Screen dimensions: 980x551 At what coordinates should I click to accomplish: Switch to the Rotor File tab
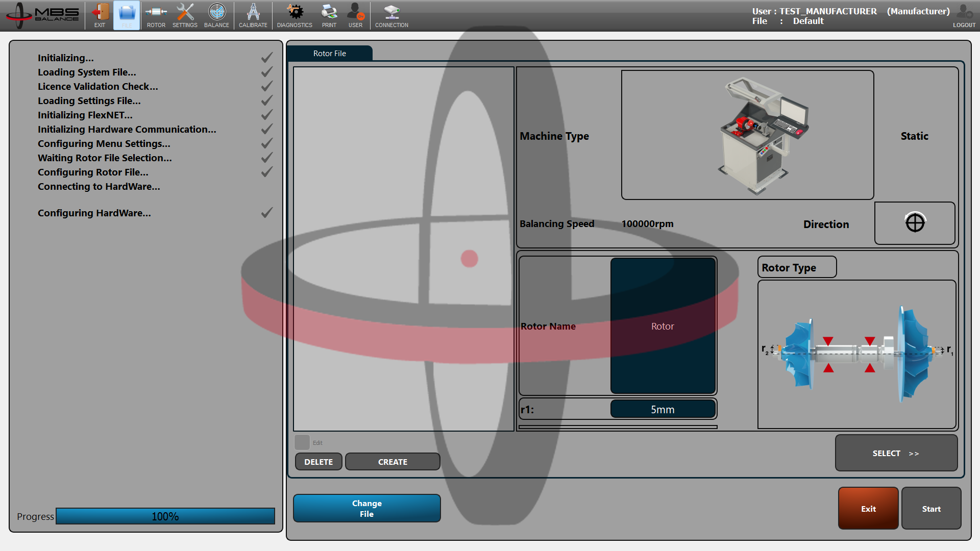click(x=329, y=53)
